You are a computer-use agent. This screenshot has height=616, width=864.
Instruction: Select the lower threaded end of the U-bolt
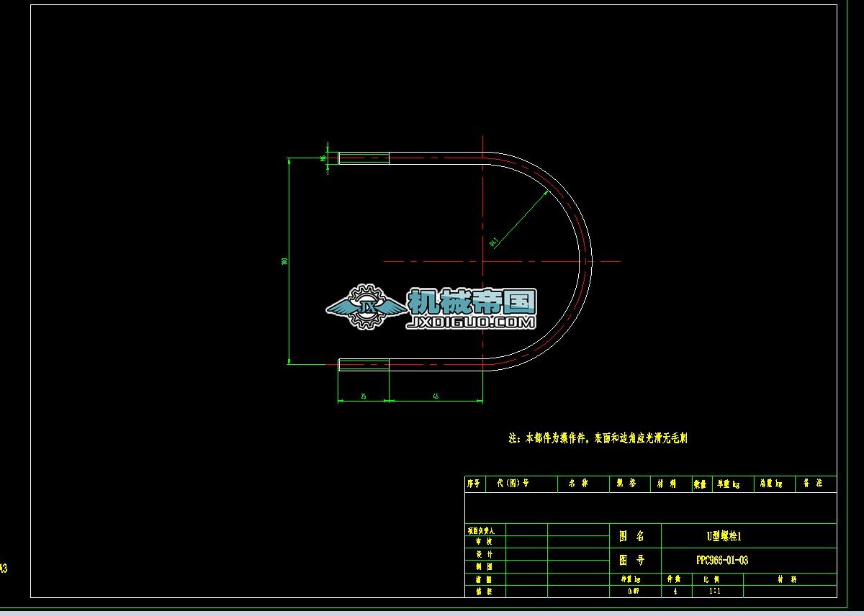tap(364, 365)
